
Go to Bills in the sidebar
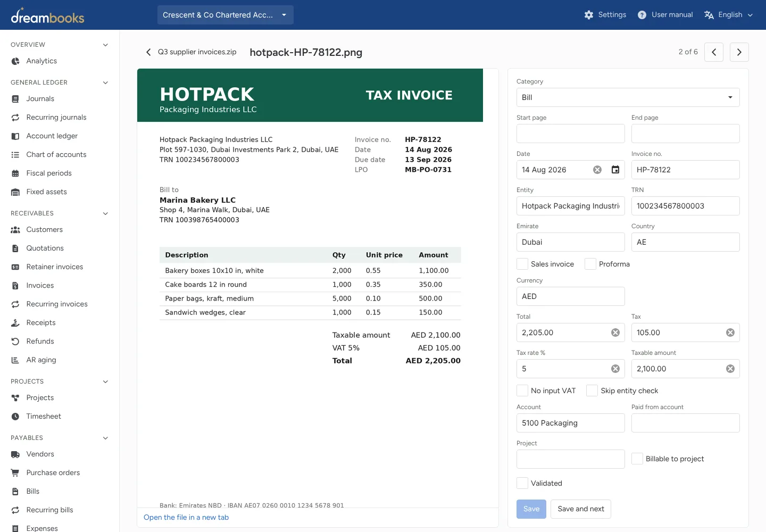click(33, 492)
